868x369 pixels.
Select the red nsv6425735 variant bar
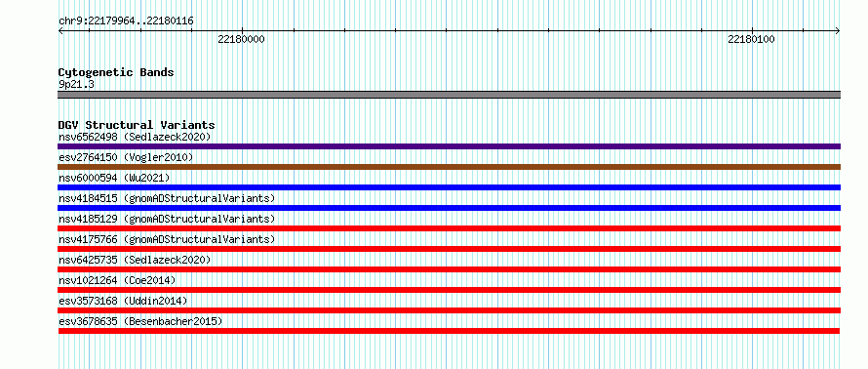click(449, 269)
